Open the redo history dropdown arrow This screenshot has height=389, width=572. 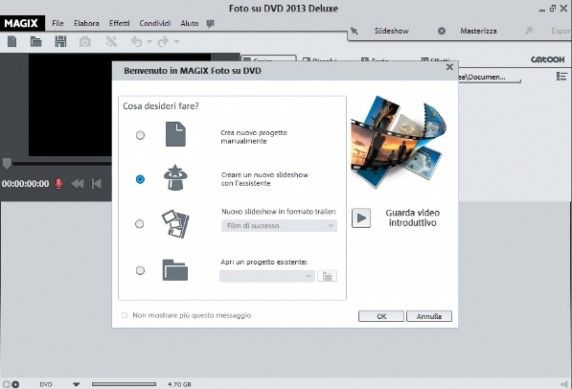point(177,42)
